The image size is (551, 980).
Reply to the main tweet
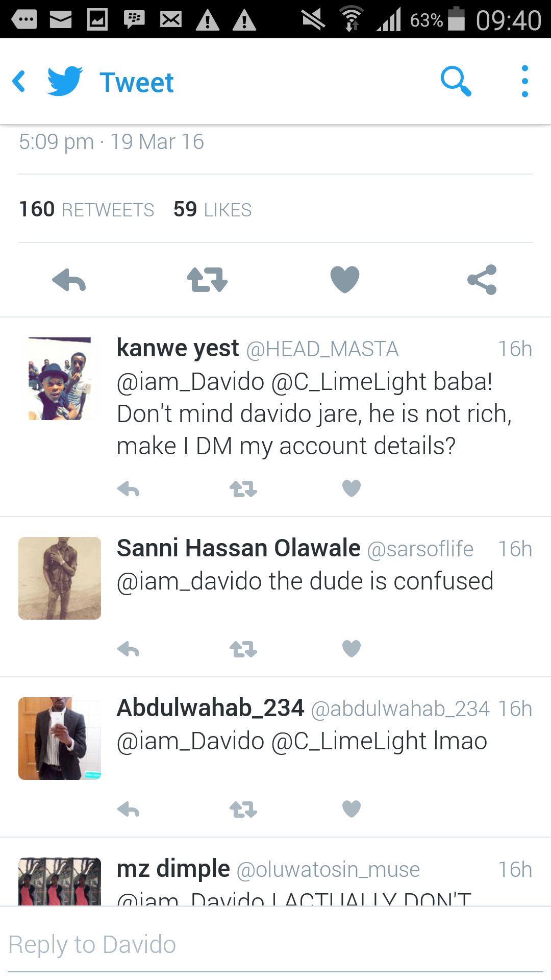pyautogui.click(x=69, y=280)
